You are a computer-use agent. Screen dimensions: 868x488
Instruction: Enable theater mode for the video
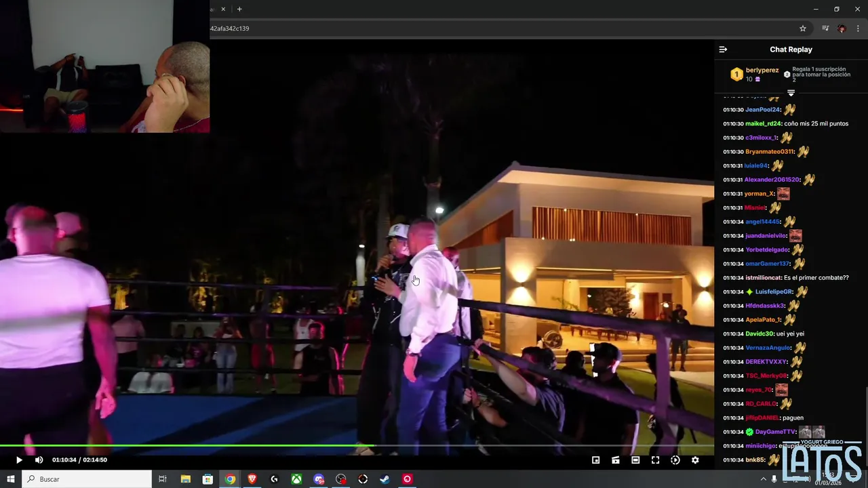point(635,460)
